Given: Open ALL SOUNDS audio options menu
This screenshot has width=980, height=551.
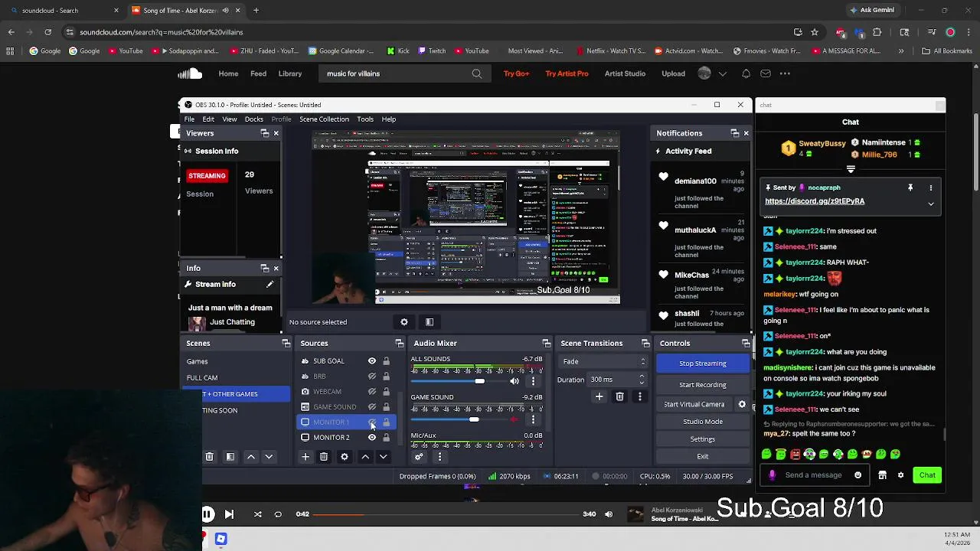Looking at the screenshot, I should (x=534, y=381).
